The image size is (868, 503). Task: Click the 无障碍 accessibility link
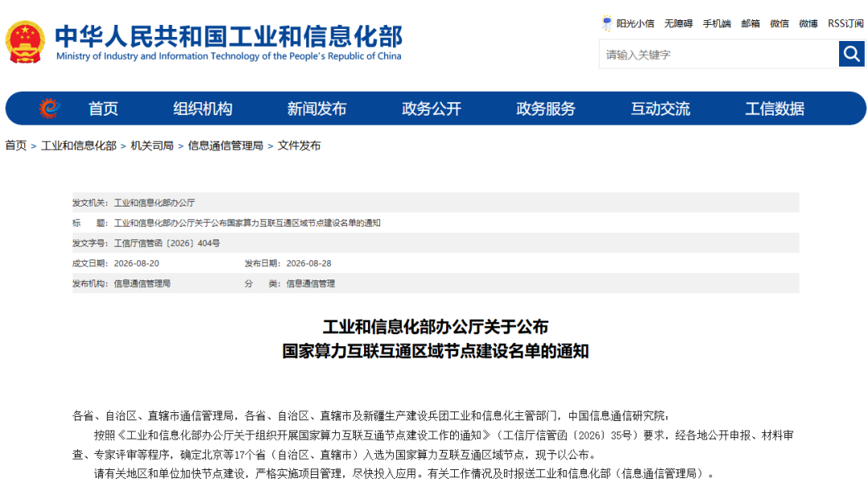pos(678,23)
